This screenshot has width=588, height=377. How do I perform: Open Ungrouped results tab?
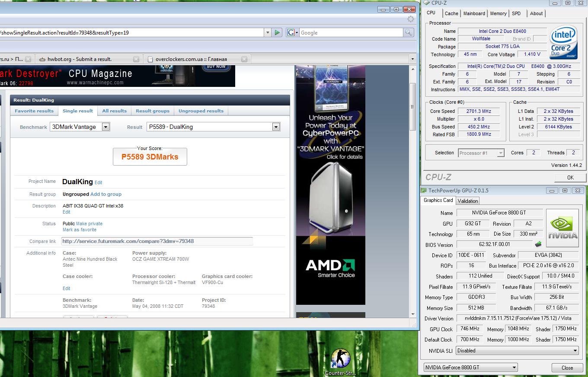(x=201, y=111)
